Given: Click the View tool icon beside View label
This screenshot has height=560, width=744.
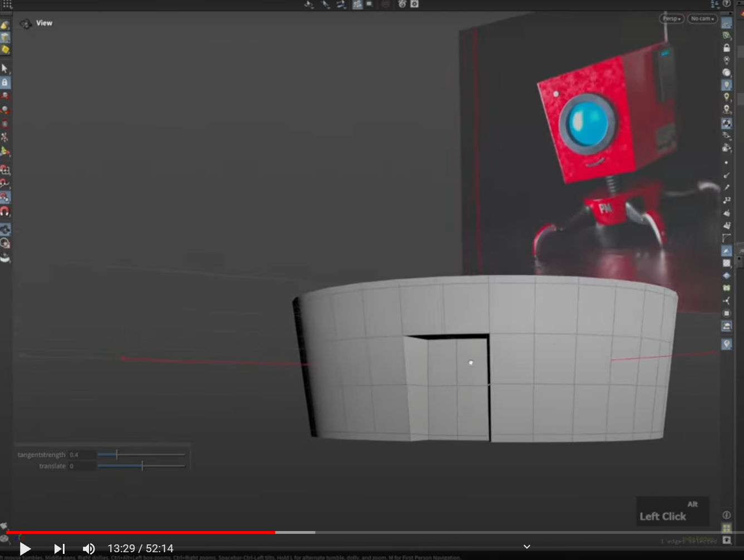Looking at the screenshot, I should pyautogui.click(x=26, y=23).
